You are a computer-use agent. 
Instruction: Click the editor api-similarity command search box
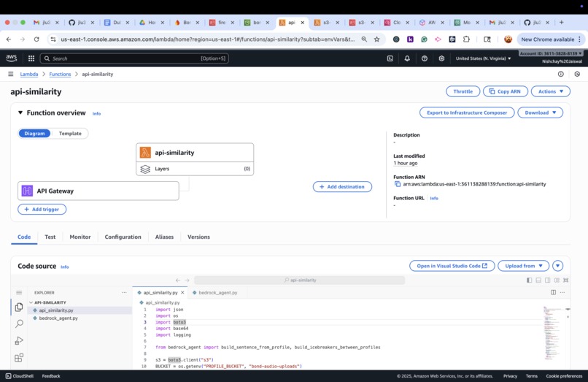[300, 280]
